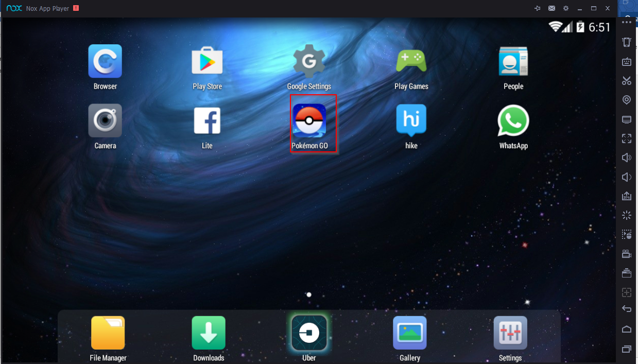The height and width of the screenshot is (364, 638).
Task: Click the Nox sidebar three-dots more button
Action: (x=627, y=23)
